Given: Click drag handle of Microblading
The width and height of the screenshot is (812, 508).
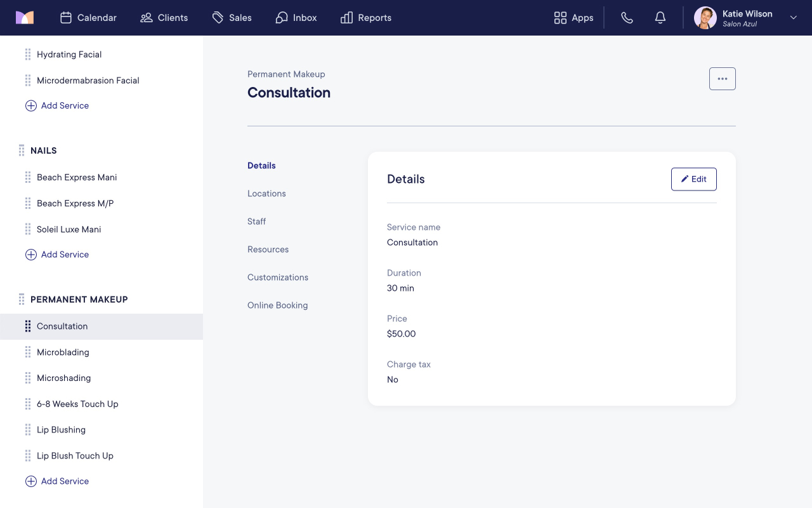Looking at the screenshot, I should pos(28,352).
